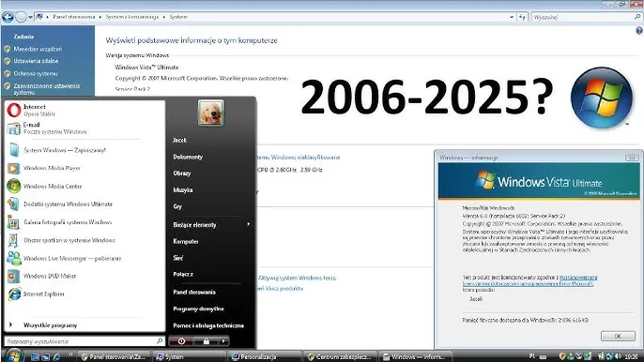Open Menedżer urządzeń task link
Image resolution: width=644 pixels, height=362 pixels.
click(x=38, y=49)
